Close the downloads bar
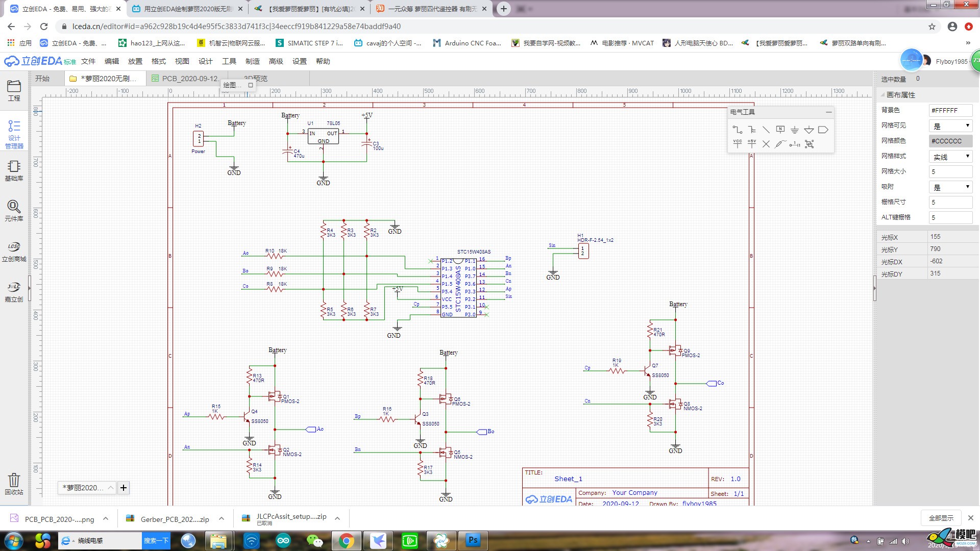This screenshot has height=551, width=980. pos(971,518)
